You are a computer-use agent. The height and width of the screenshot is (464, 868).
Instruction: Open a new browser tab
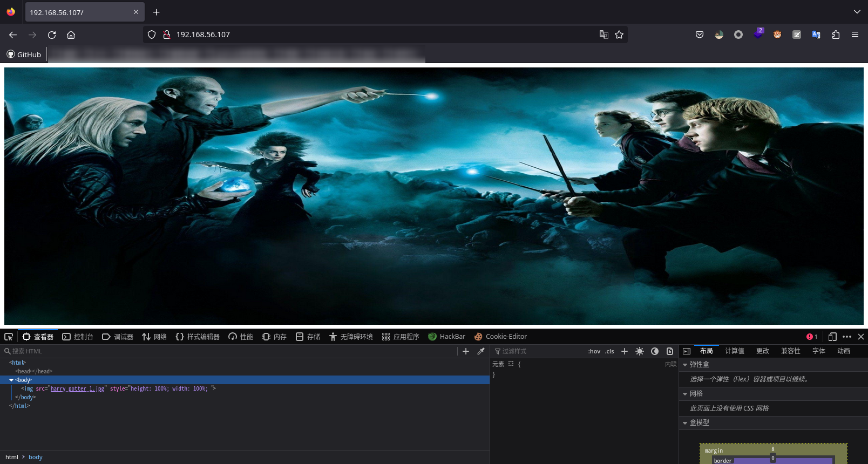click(x=156, y=12)
